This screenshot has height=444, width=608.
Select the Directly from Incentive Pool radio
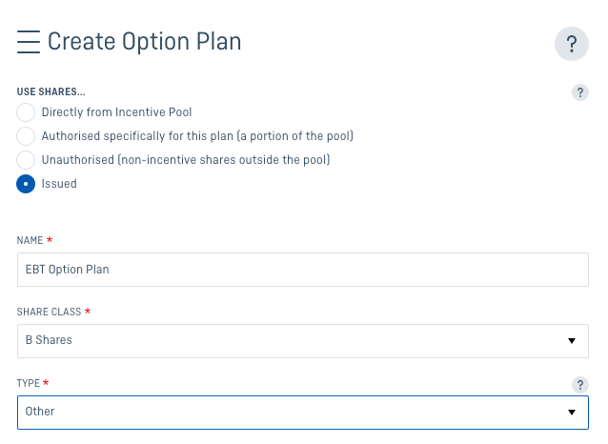[x=26, y=112]
